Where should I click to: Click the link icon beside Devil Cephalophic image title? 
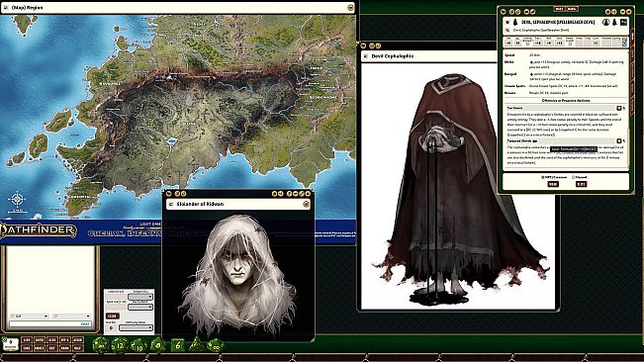(x=366, y=56)
